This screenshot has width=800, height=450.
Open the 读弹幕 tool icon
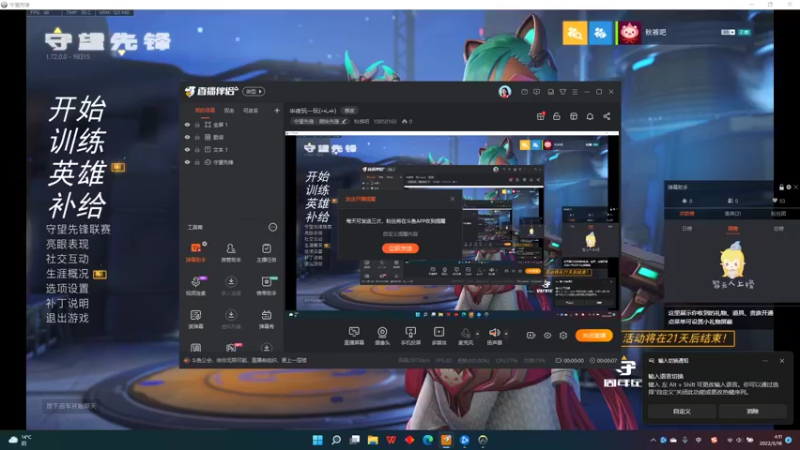click(x=196, y=319)
